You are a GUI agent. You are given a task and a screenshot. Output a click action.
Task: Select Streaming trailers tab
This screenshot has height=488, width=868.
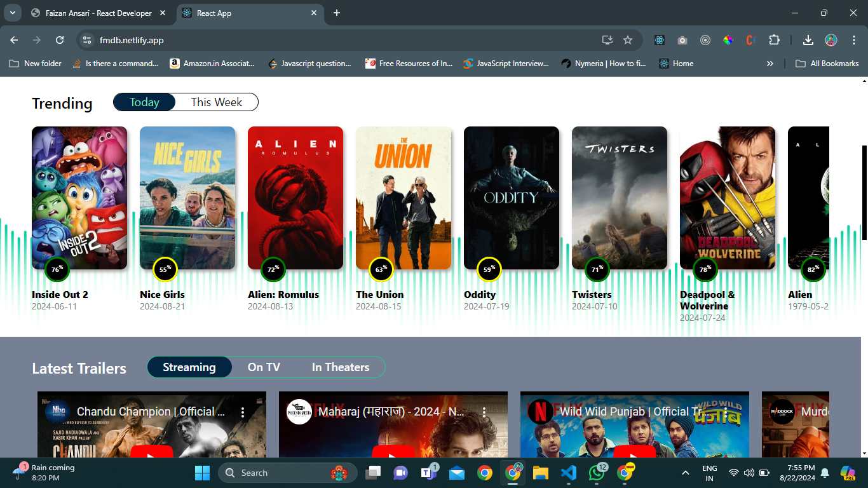pos(189,367)
